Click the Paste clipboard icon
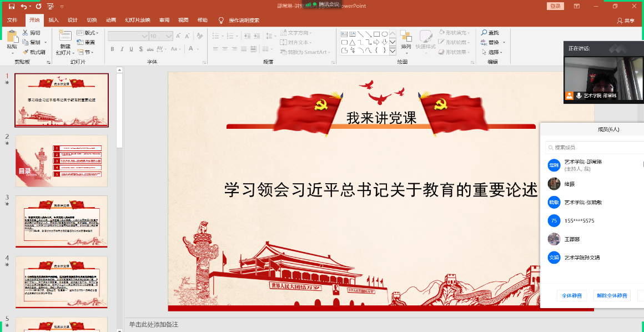The image size is (644, 332). coord(12,37)
